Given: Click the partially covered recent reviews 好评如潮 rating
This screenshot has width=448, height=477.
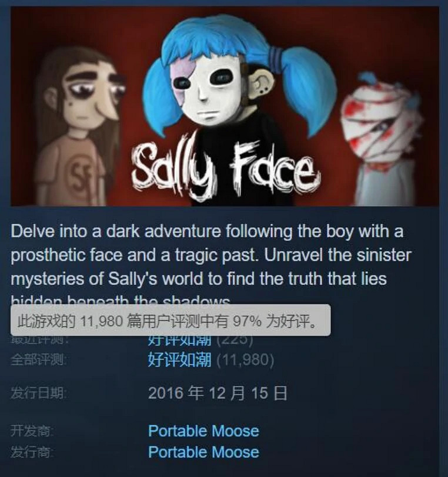Looking at the screenshot, I should click(x=179, y=341).
